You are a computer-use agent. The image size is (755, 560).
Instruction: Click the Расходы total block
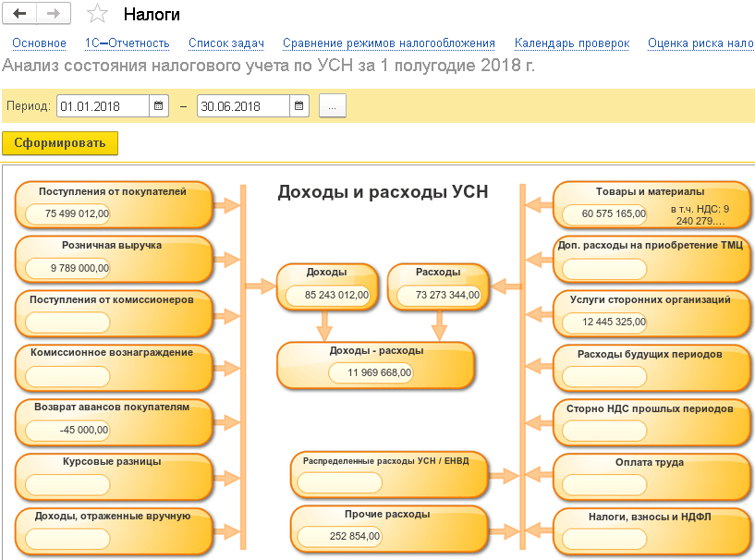(x=437, y=286)
